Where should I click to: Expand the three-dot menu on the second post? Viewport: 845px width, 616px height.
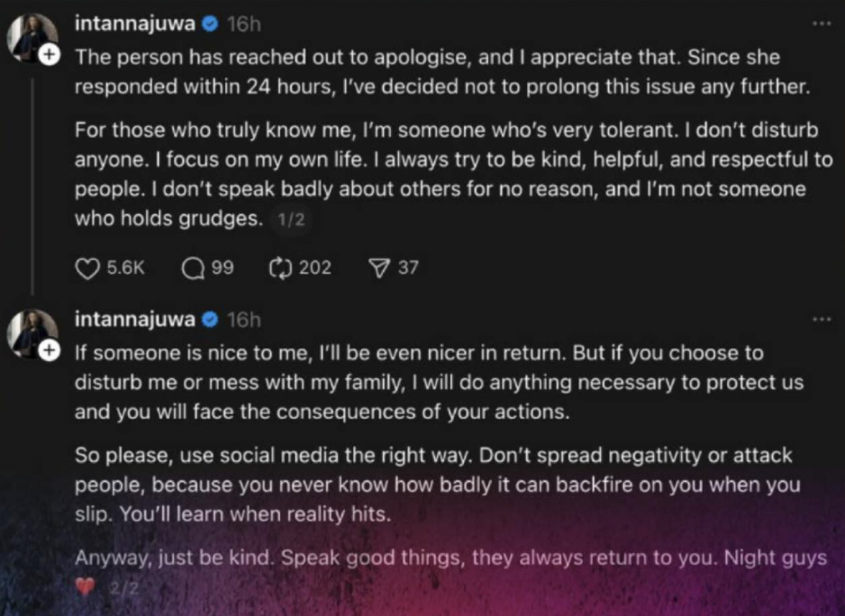click(x=820, y=319)
